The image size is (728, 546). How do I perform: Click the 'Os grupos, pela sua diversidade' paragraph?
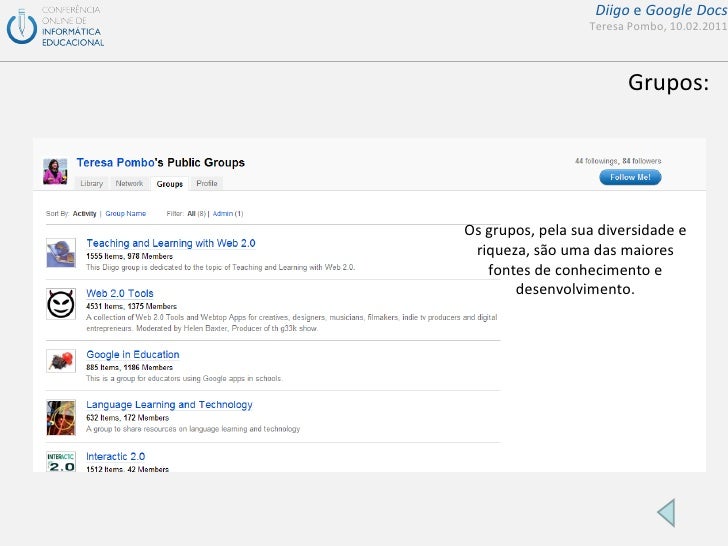(575, 260)
